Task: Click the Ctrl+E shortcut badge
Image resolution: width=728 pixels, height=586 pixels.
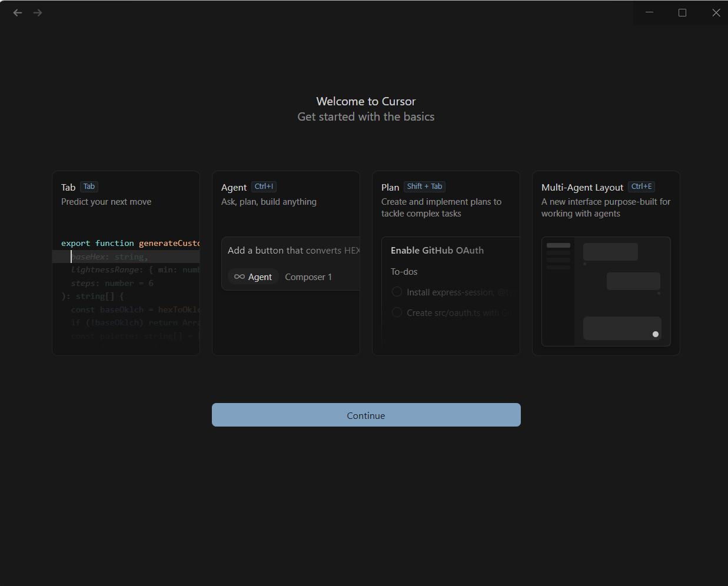Action: coord(641,187)
